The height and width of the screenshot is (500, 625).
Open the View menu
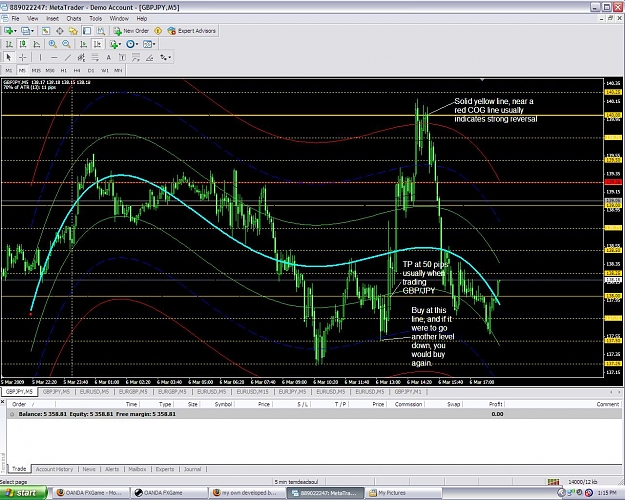click(x=32, y=18)
